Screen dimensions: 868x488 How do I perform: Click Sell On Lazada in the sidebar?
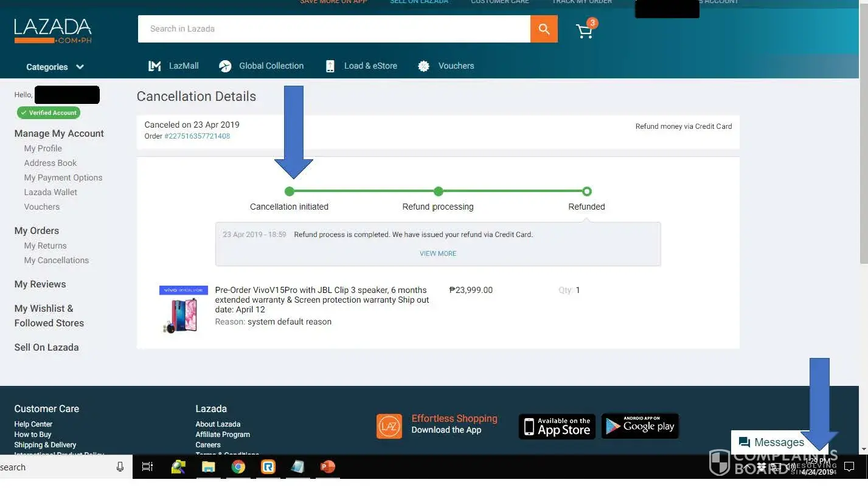47,348
